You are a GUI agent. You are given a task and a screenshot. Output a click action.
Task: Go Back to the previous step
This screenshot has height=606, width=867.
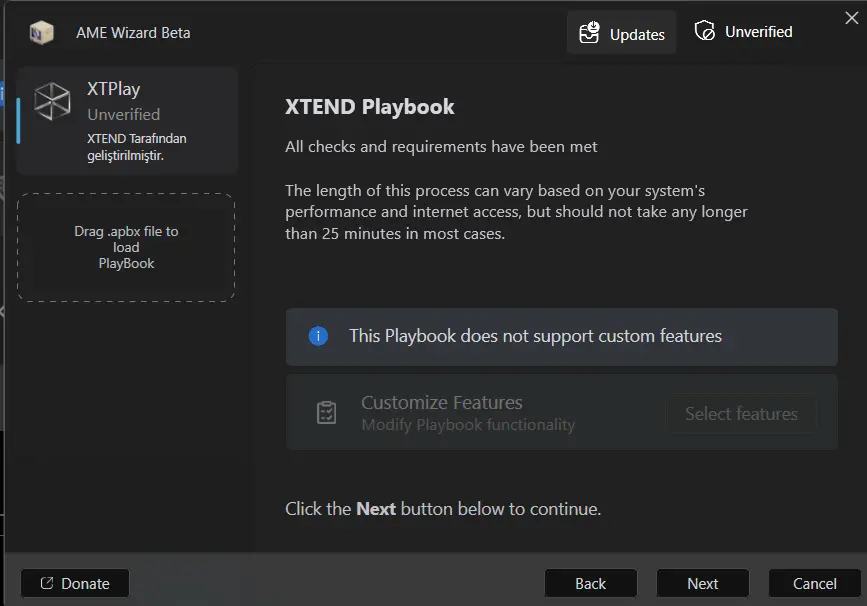pos(591,583)
